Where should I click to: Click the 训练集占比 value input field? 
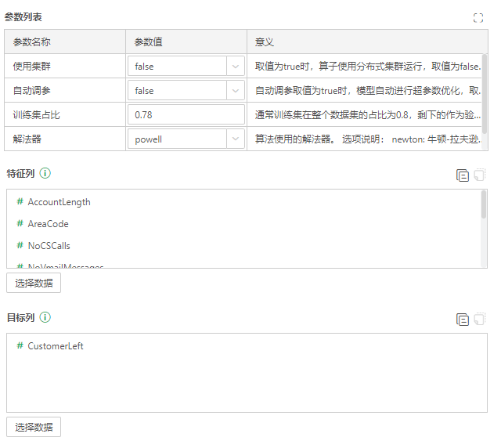[186, 115]
